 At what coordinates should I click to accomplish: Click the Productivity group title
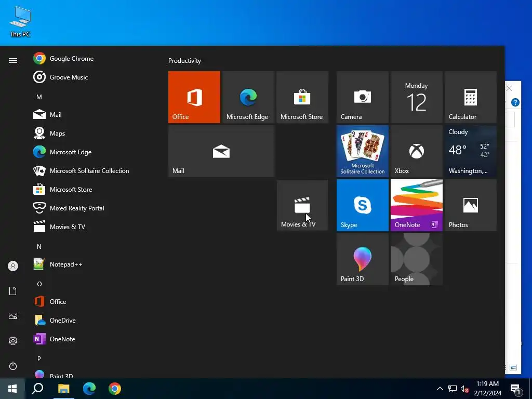[x=184, y=61]
